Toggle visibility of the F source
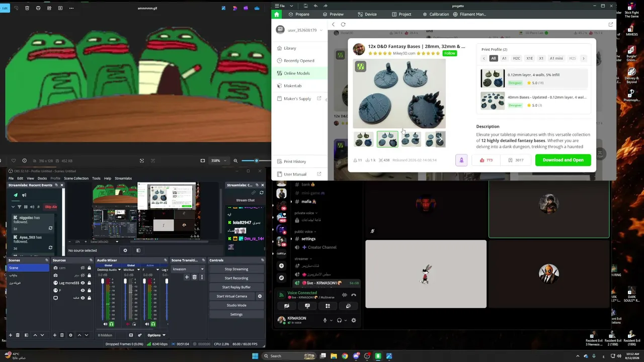Viewport: 644px width, 362px height. pyautogui.click(x=83, y=291)
